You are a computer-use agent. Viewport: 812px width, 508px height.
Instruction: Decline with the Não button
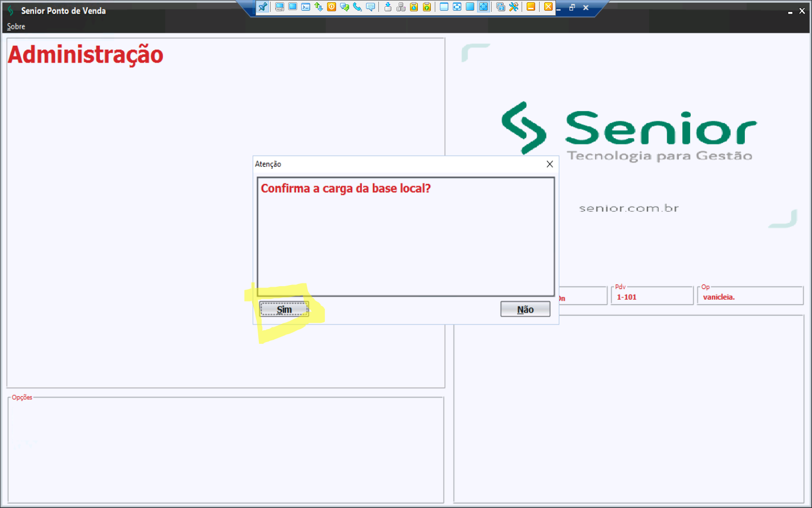click(x=525, y=309)
